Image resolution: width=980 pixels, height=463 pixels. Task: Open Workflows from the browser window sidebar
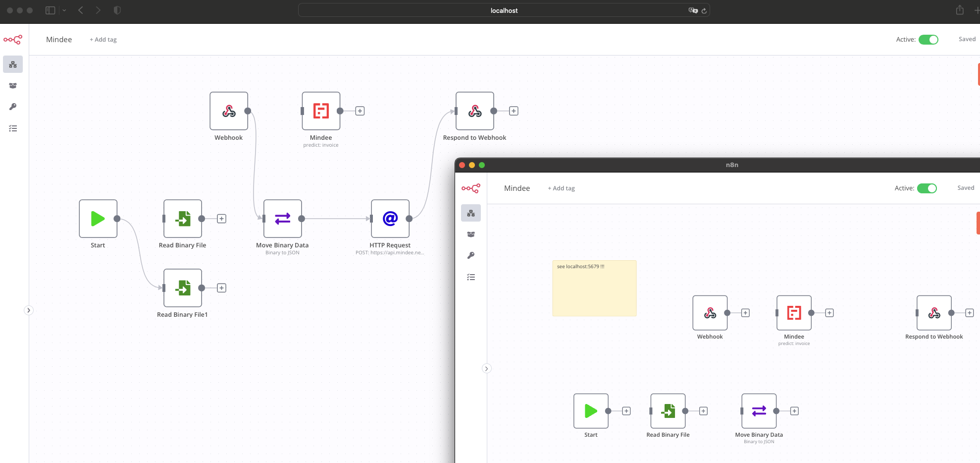[13, 64]
